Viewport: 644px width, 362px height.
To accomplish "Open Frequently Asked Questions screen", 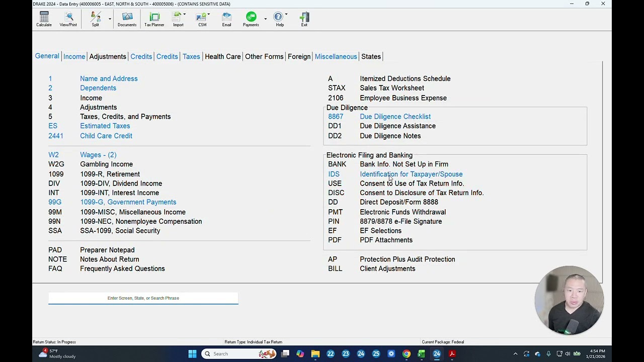I will 122,269.
